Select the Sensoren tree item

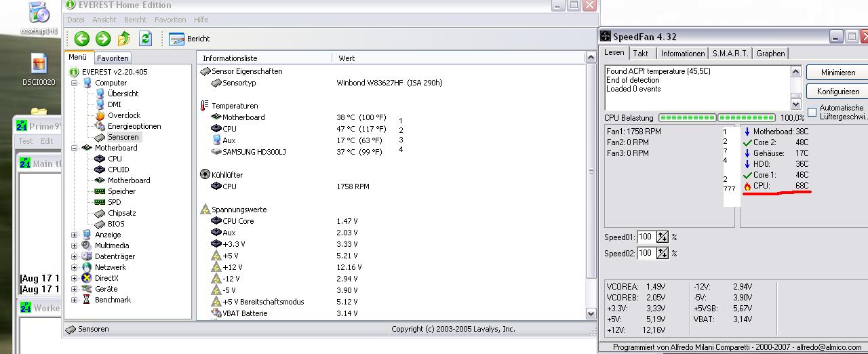[x=123, y=137]
